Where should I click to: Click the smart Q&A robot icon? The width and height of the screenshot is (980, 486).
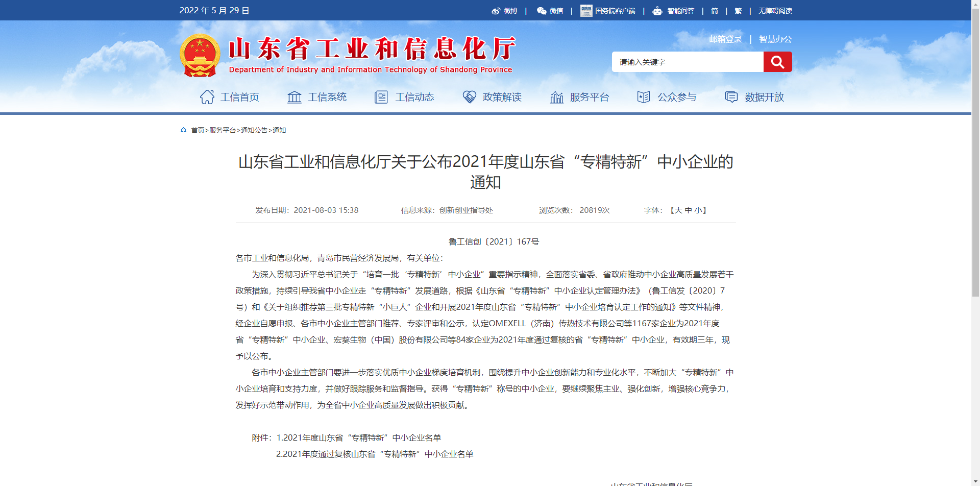[657, 11]
